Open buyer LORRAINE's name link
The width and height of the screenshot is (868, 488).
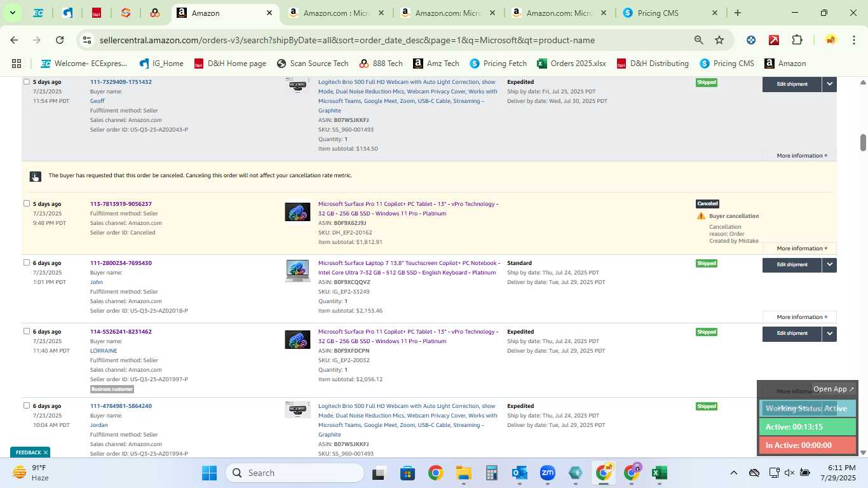coord(104,351)
